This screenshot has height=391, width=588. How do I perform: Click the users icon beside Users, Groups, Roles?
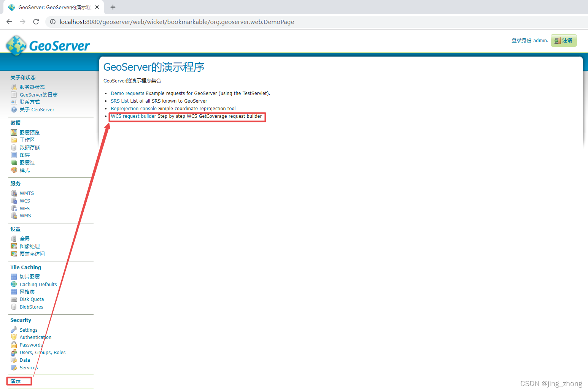14,352
